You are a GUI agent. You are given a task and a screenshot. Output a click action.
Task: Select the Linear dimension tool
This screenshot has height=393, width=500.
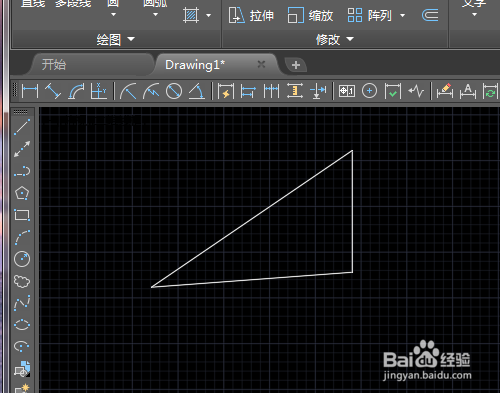click(x=30, y=91)
